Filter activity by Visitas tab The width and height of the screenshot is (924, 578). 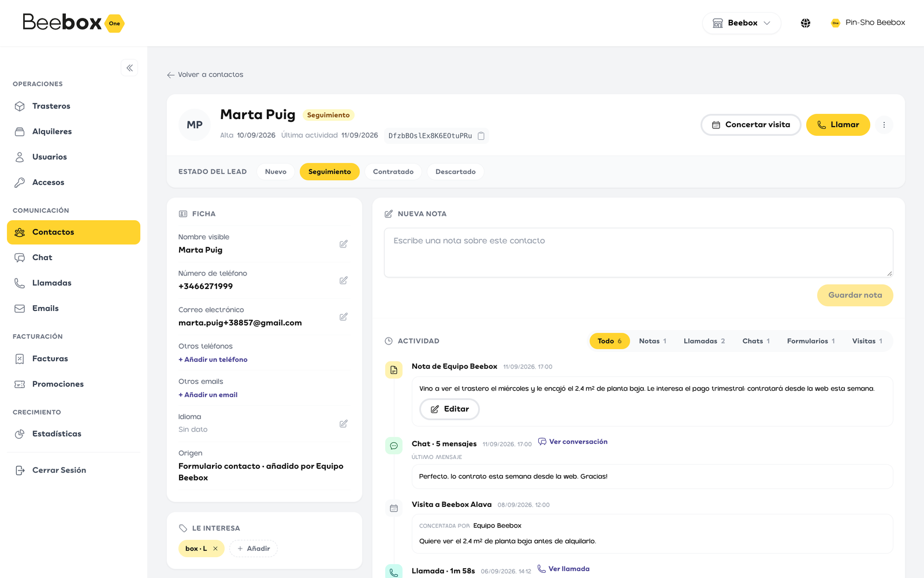[x=867, y=341]
